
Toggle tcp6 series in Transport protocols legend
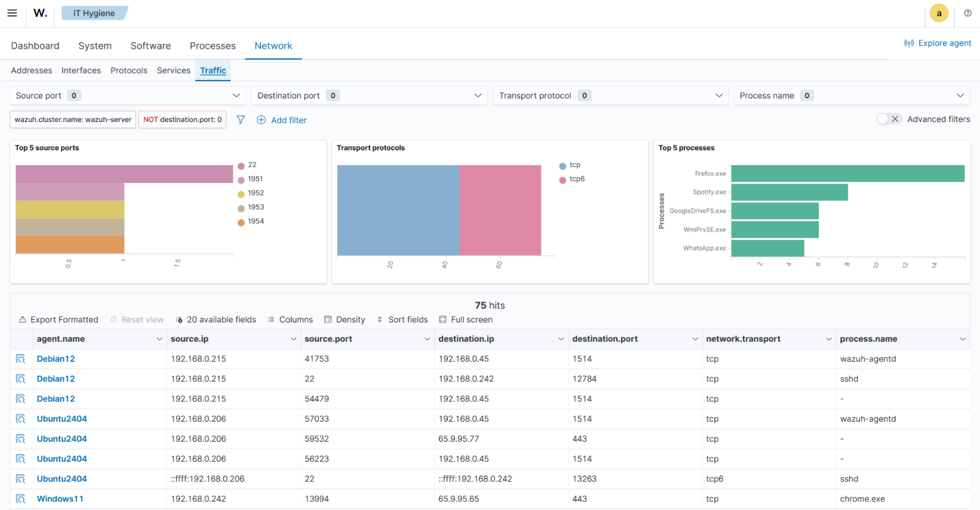pyautogui.click(x=577, y=179)
